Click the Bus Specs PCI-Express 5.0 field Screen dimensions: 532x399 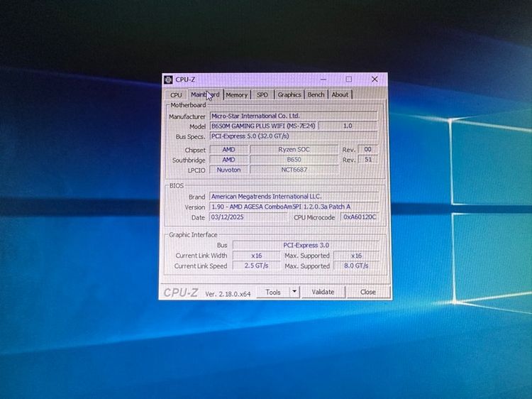(294, 136)
